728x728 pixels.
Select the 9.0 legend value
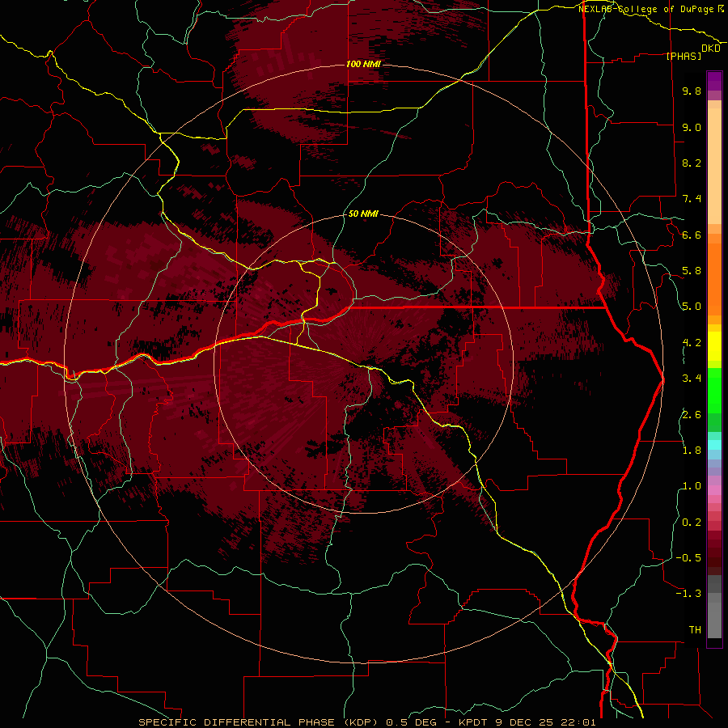point(692,127)
